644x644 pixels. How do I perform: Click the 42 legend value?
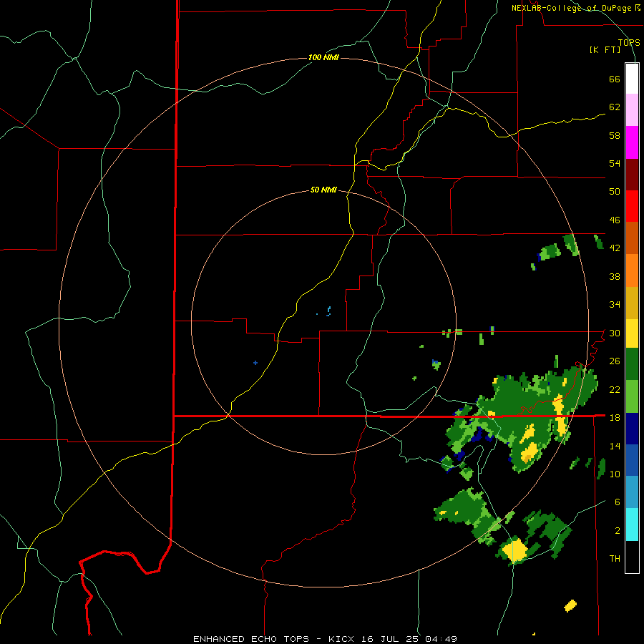click(615, 248)
